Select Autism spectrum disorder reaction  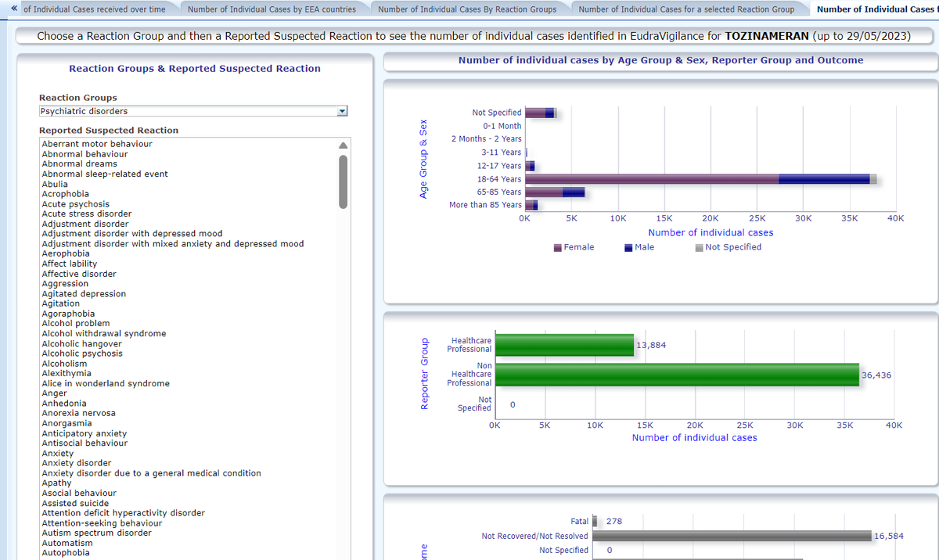pos(96,533)
